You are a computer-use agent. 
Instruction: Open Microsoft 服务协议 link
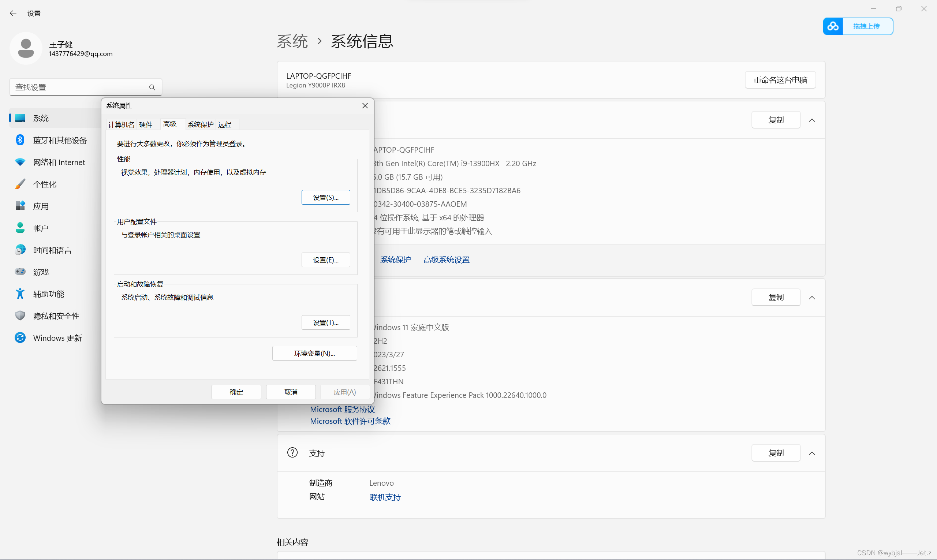(x=343, y=410)
